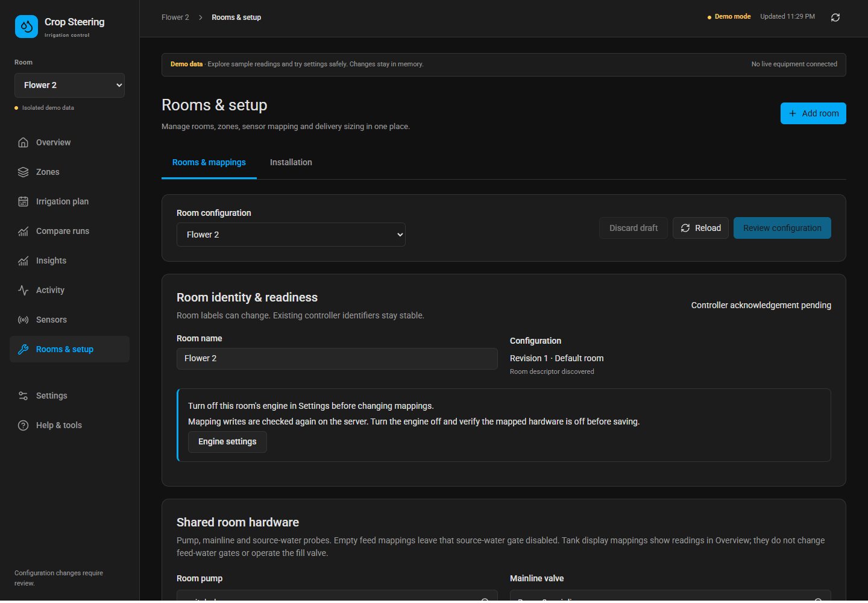Click "Rooms & setup" breadcrumb text
Viewport: 868px width, 603px height.
[x=236, y=17]
